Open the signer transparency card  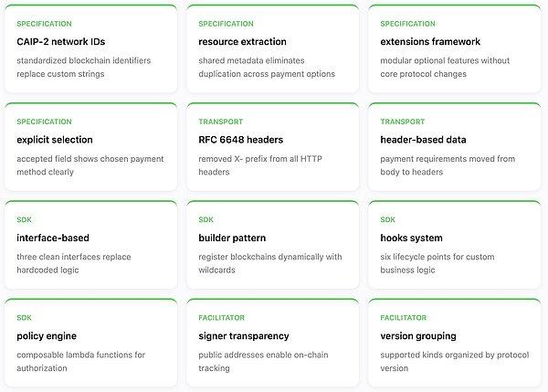tap(244, 335)
